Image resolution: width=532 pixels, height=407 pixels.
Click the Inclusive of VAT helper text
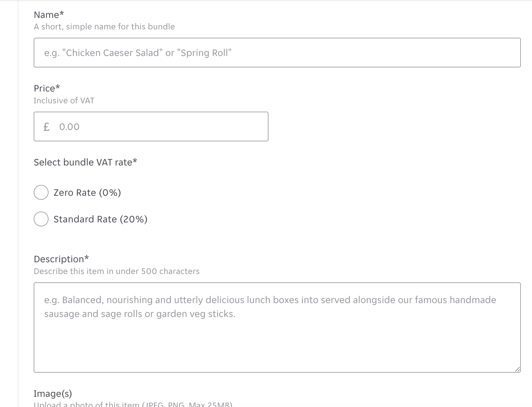64,100
